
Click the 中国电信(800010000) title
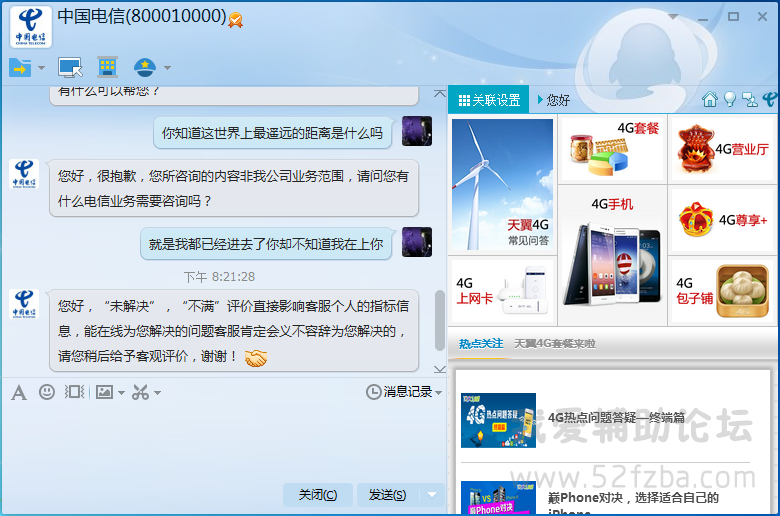click(x=142, y=16)
